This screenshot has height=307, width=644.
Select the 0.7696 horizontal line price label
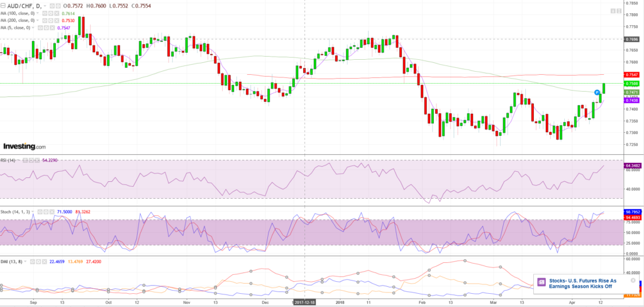click(631, 40)
